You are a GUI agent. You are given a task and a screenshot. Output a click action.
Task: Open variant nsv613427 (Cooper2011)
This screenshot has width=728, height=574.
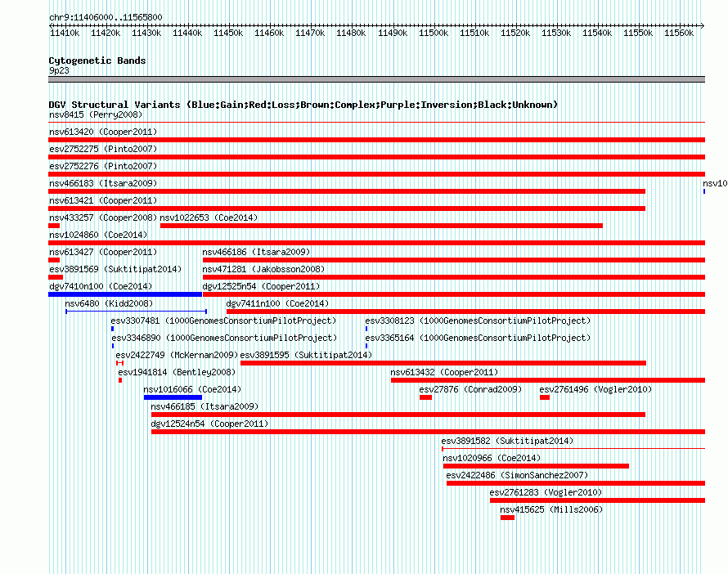tap(103, 252)
